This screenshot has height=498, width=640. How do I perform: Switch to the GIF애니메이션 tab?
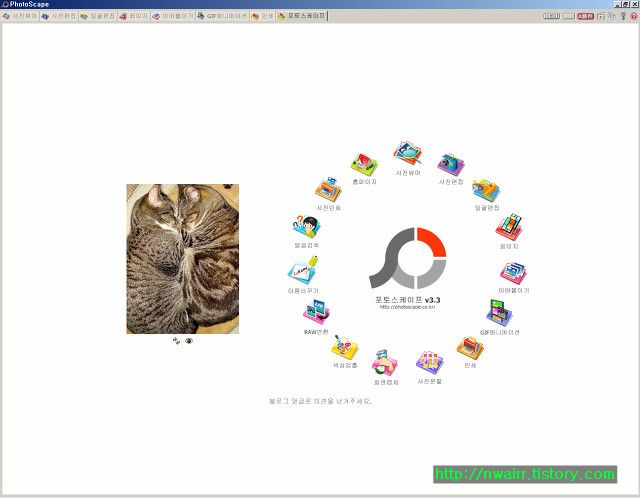[222, 16]
